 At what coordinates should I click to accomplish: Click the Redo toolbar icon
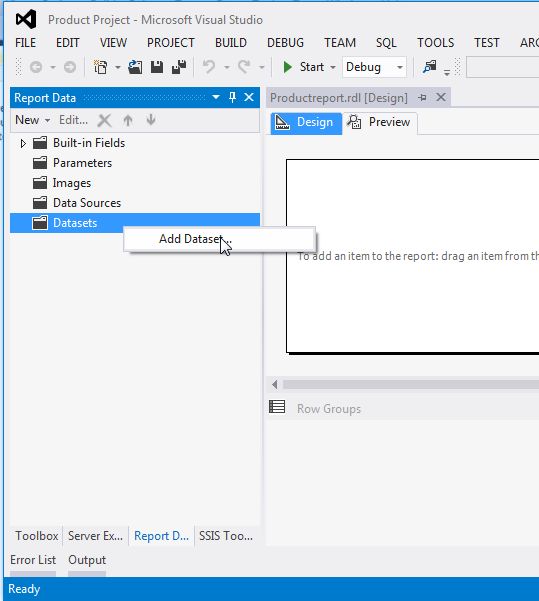pos(244,67)
